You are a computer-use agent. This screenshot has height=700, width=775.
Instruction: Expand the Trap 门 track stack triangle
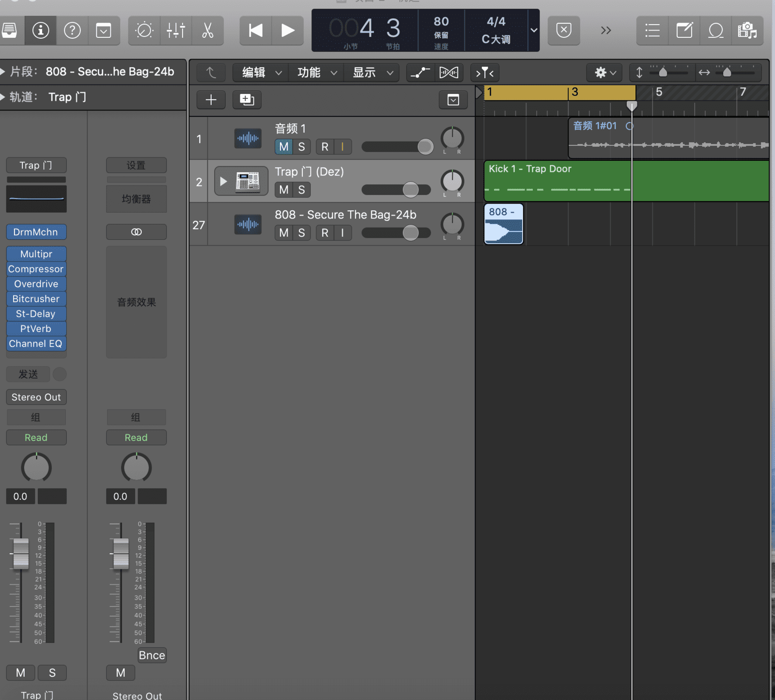tap(223, 182)
